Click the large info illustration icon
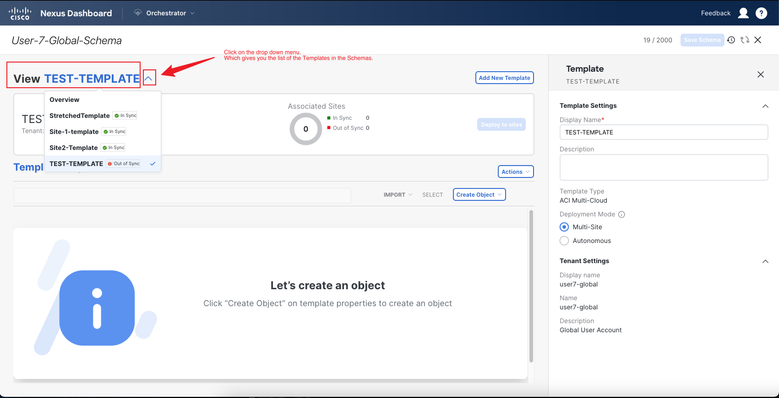 pyautogui.click(x=97, y=308)
